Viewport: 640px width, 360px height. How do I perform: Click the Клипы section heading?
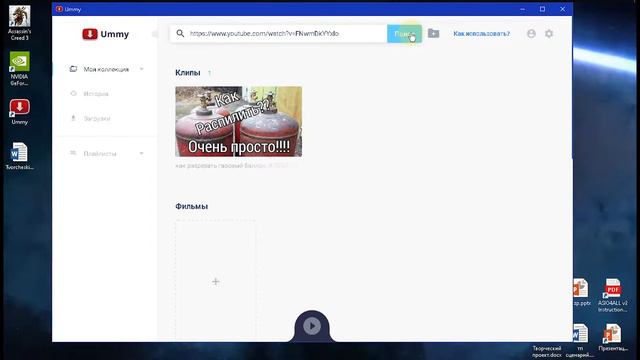[188, 73]
